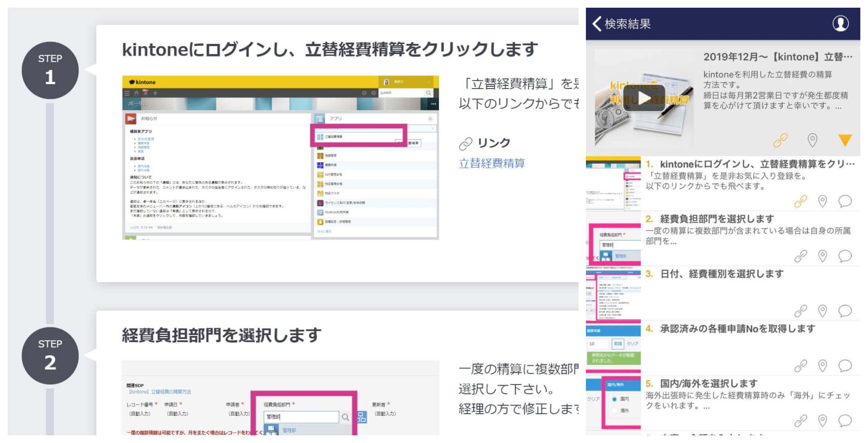Open comment bubble for 承認済み step 4
This screenshot has height=443, width=868.
coord(844,366)
